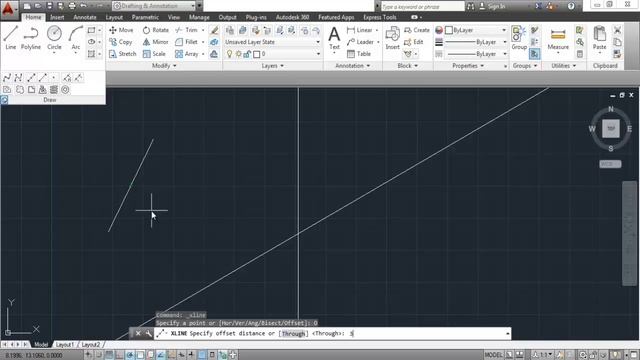Click the Group tool

tap(519, 38)
